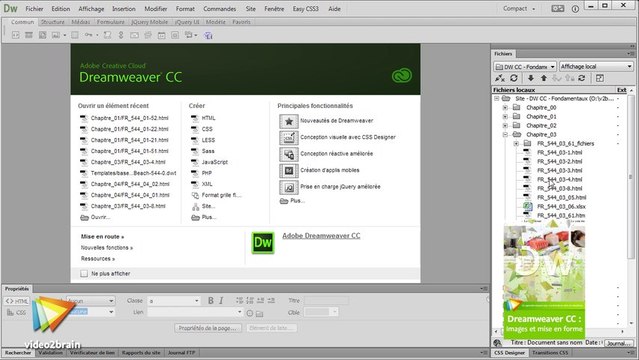This screenshot has height=360, width=639.
Task: Open Création d'applis mobiles icon
Action: point(289,170)
